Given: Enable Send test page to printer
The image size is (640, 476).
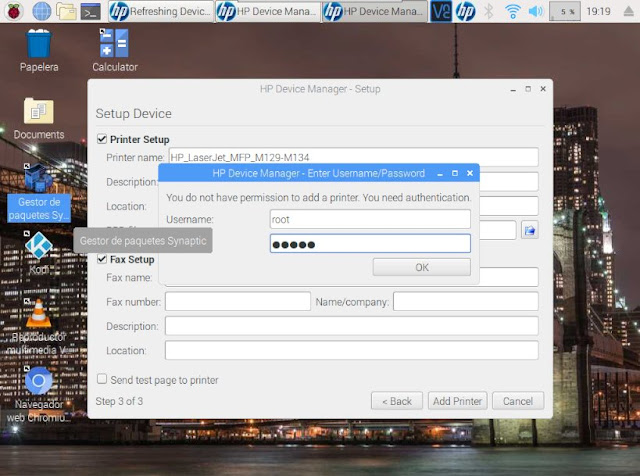Looking at the screenshot, I should pos(102,379).
